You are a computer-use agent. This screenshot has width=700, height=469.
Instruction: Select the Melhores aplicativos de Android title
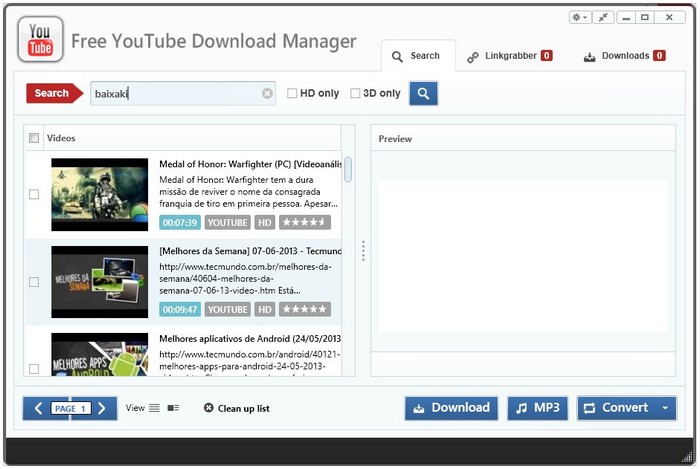(250, 339)
